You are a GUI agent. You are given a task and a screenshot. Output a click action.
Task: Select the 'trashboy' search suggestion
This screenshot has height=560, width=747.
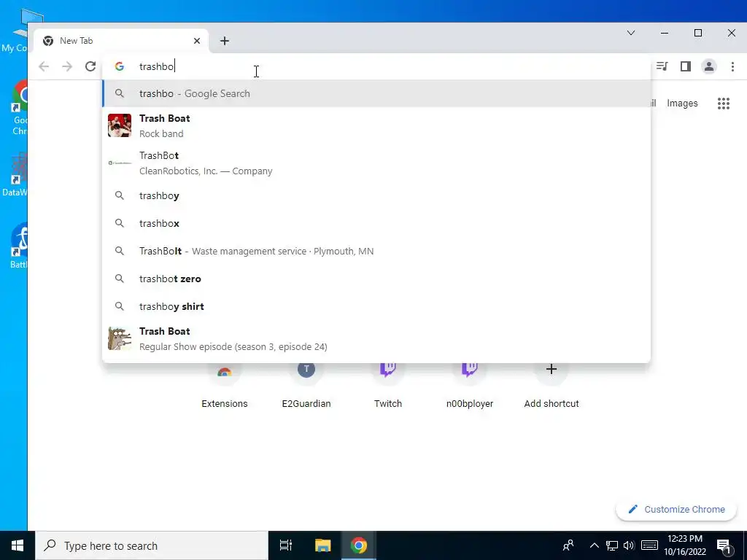(376, 195)
